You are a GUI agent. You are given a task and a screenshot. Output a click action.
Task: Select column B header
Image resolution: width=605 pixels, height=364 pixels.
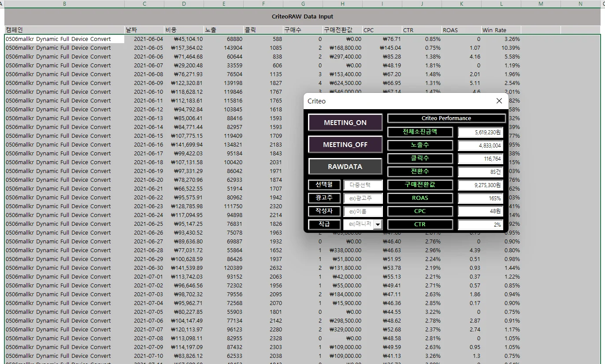click(x=65, y=4)
